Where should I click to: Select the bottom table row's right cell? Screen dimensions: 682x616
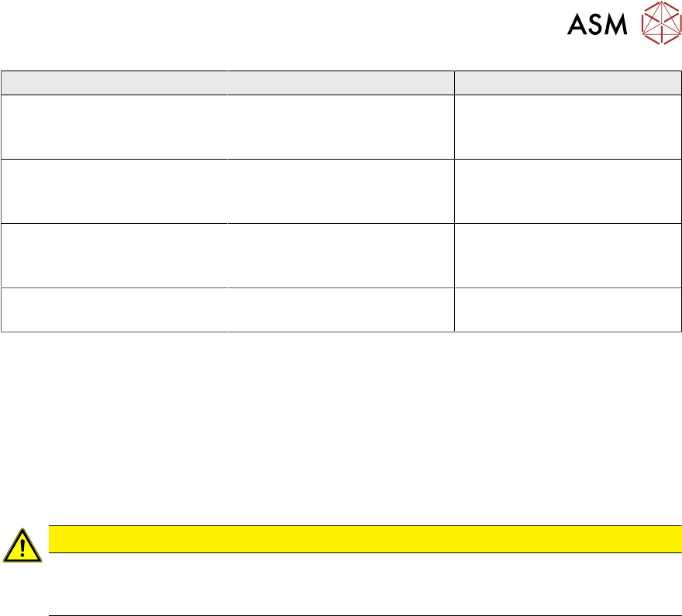[567, 309]
